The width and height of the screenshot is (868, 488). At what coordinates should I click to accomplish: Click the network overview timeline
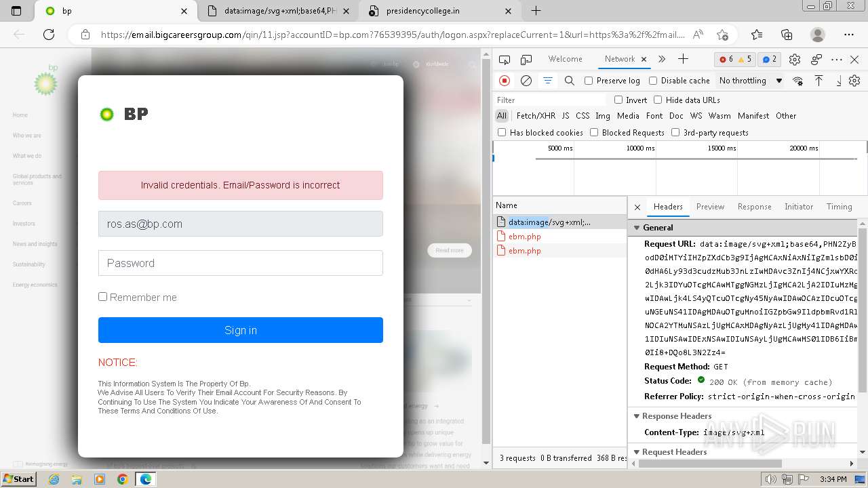[x=679, y=168]
